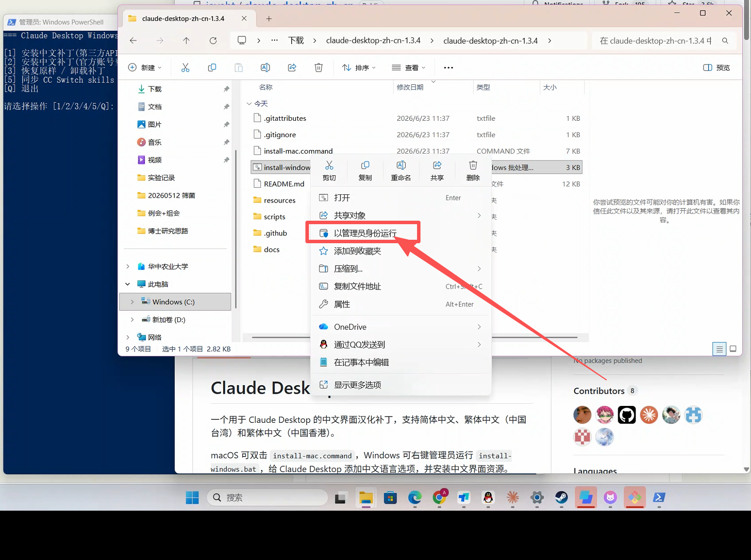Choose 删除 in the context menu
751x560 pixels.
pos(473,171)
